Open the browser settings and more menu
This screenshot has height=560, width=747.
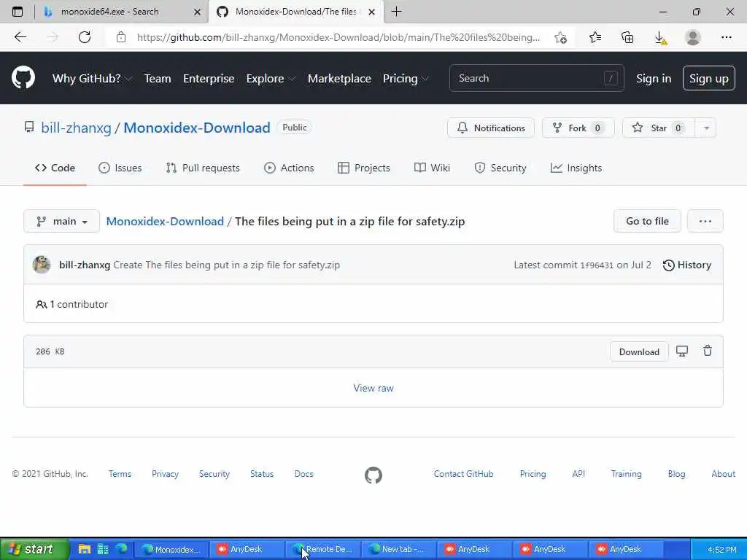(726, 37)
